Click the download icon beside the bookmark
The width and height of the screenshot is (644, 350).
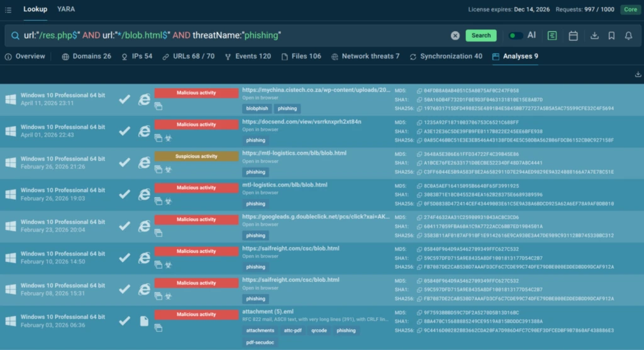click(594, 36)
